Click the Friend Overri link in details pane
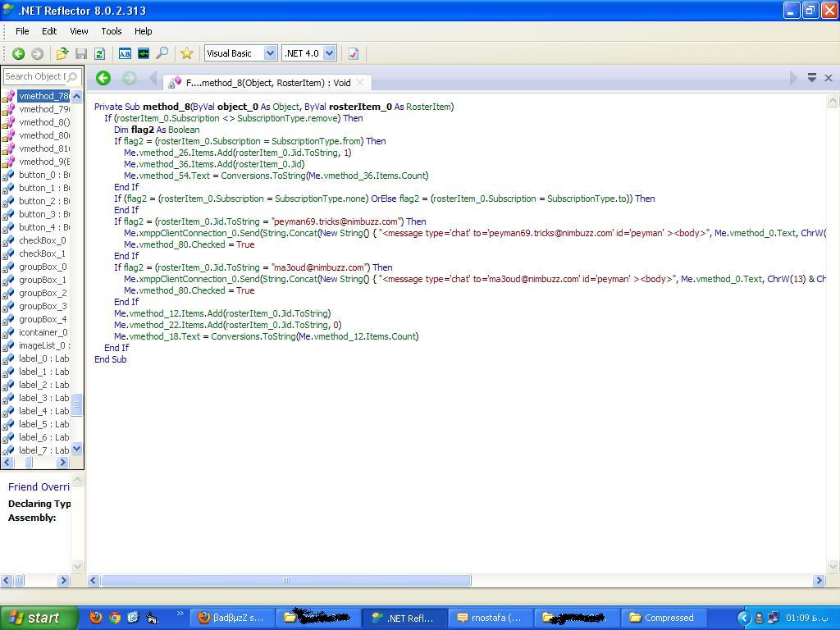 pyautogui.click(x=39, y=487)
